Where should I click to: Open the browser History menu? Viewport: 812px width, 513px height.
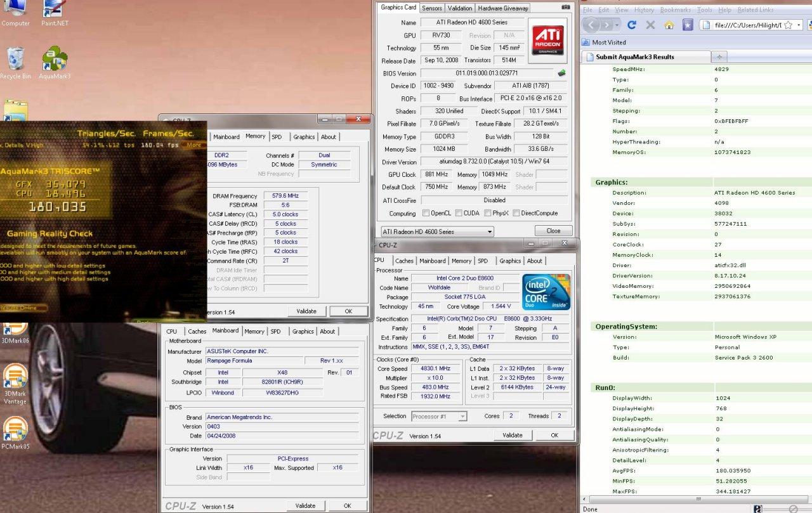pyautogui.click(x=644, y=10)
